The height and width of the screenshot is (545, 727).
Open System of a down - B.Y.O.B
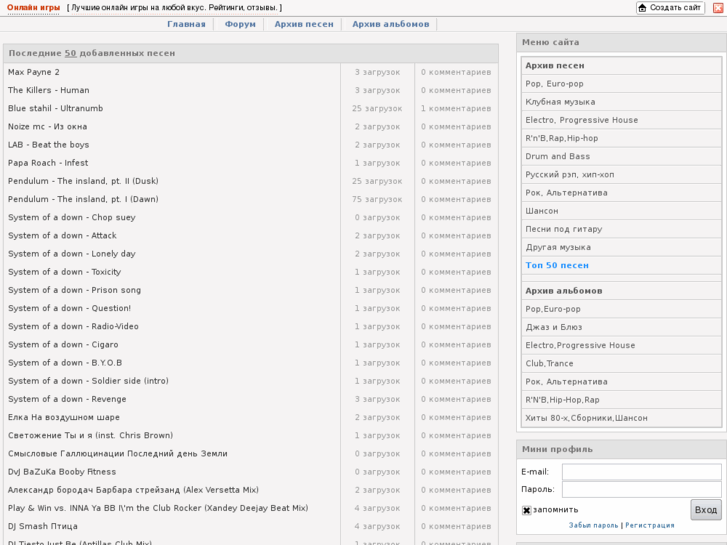click(x=65, y=363)
